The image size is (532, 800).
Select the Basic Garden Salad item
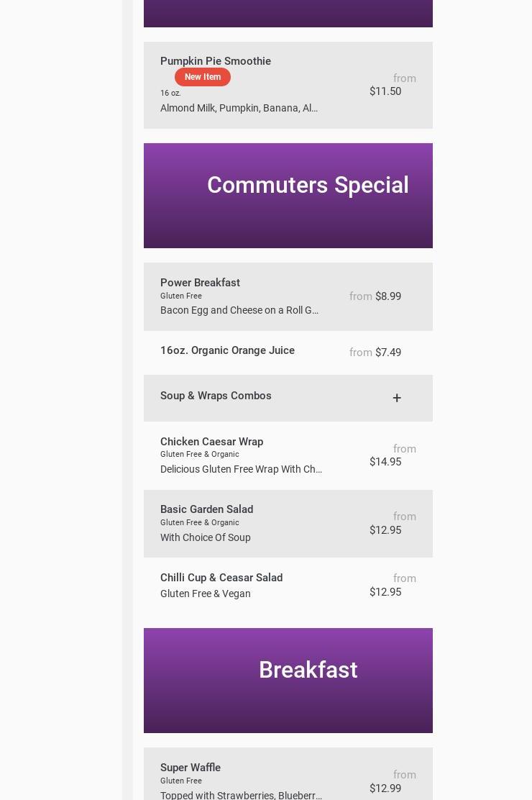click(x=206, y=509)
